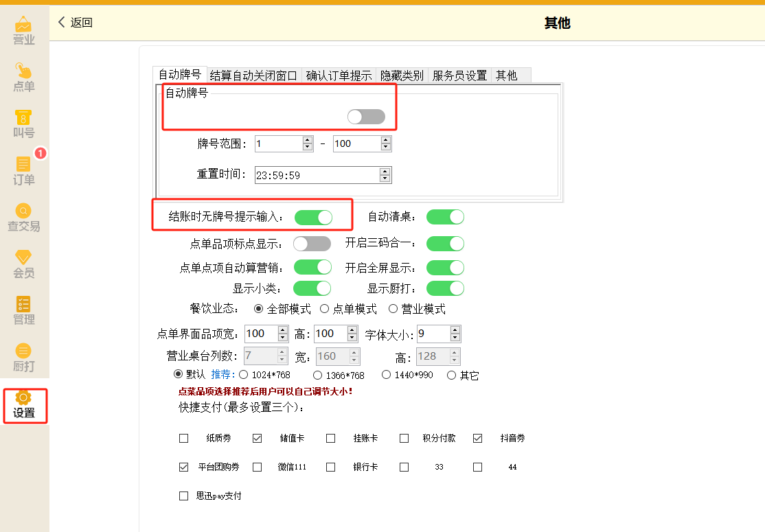Open the 会员 member icon
This screenshot has width=765, height=532.
(x=24, y=264)
